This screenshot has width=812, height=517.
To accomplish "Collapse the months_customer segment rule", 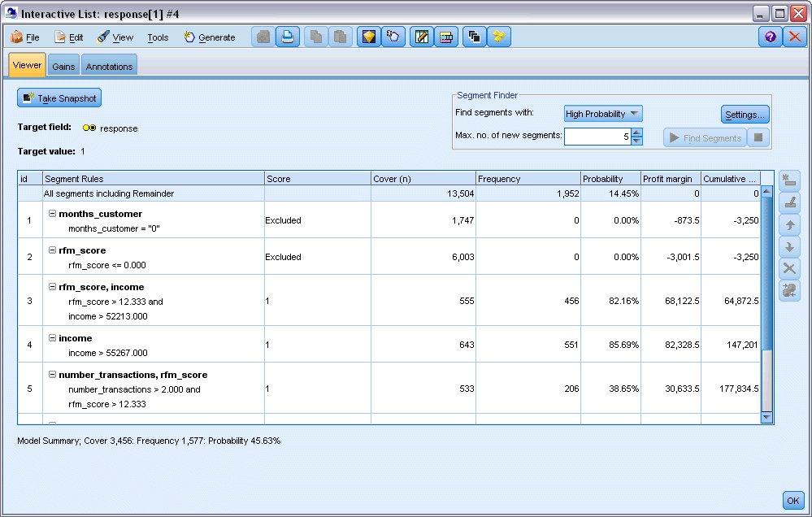I will coord(52,214).
